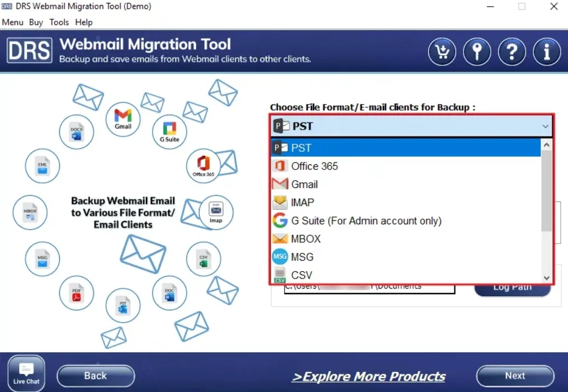Open Live Chat support

[x=26, y=372]
